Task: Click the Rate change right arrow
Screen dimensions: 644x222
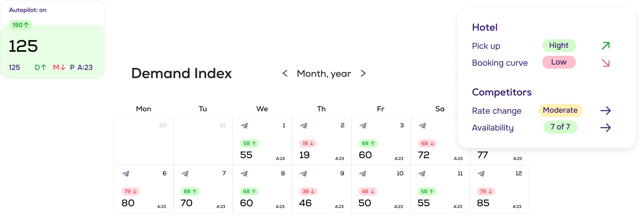Action: [605, 110]
